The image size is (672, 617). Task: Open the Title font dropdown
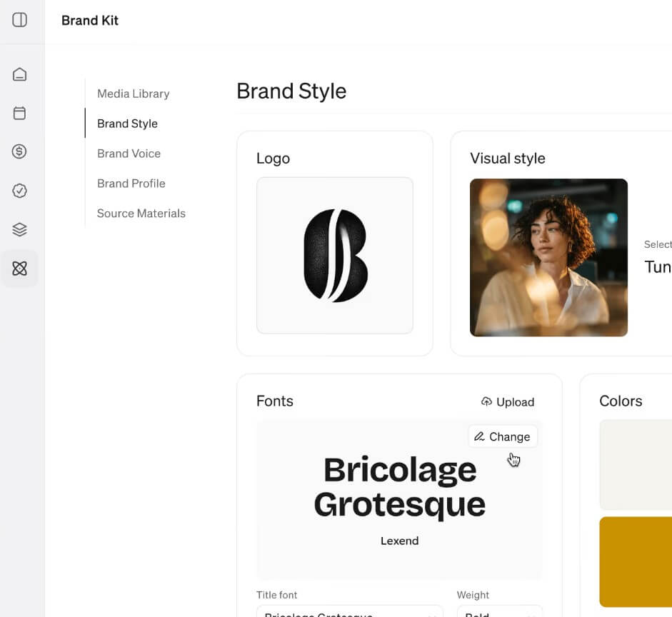pyautogui.click(x=350, y=611)
